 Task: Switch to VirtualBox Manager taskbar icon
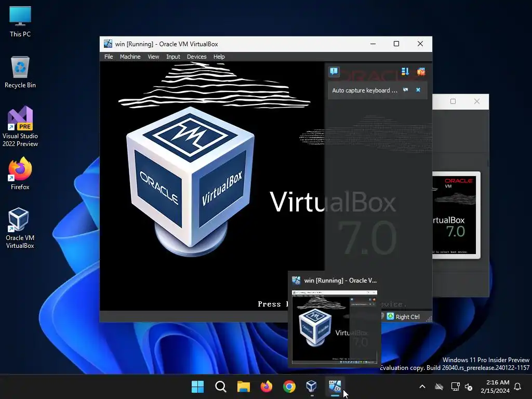tap(312, 387)
